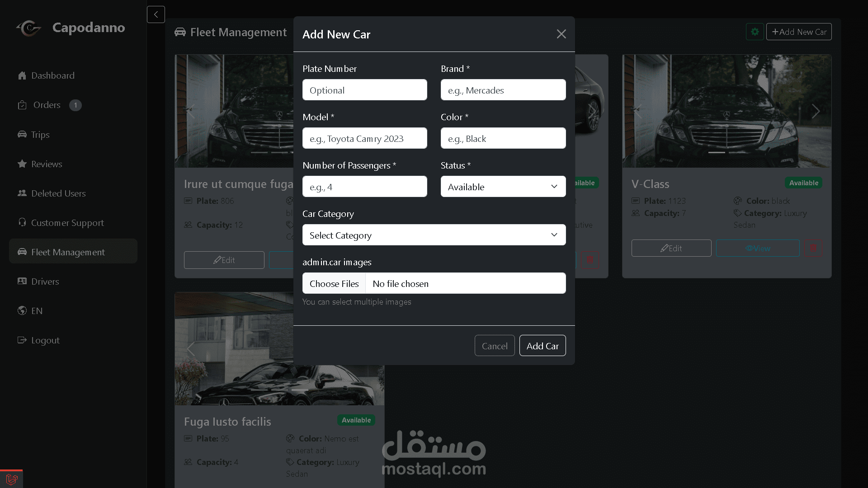Screen dimensions: 868x488
Task: Click the Add Car button
Action: tap(542, 346)
